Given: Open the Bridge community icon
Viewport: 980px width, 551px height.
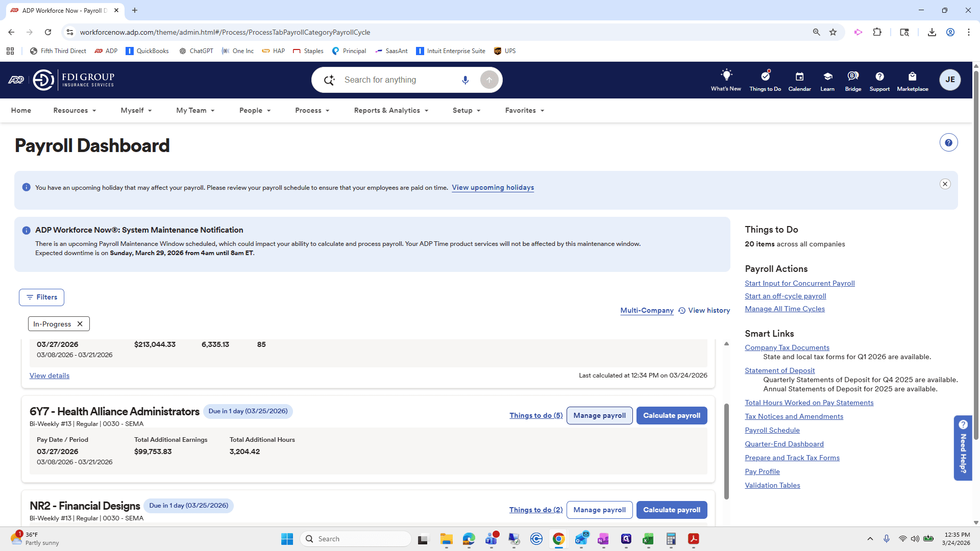Looking at the screenshot, I should [x=853, y=80].
